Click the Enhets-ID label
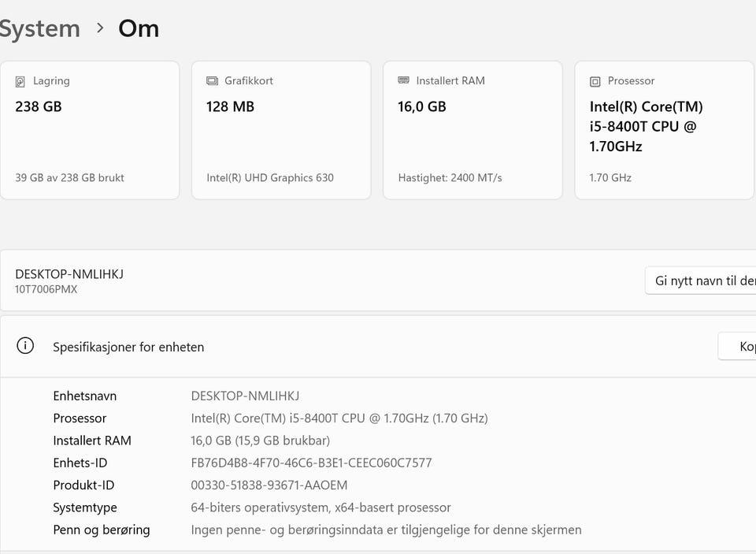The width and height of the screenshot is (756, 554). coord(80,463)
